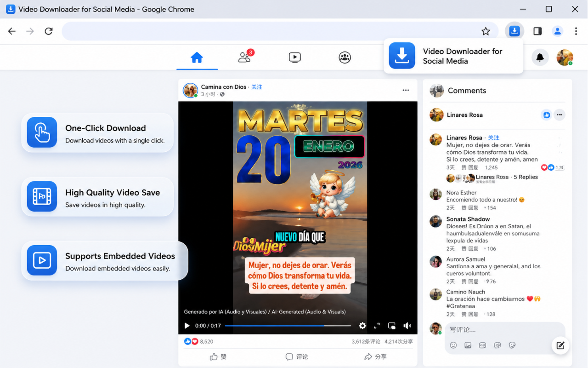
Task: Attach a photo to the comment
Action: point(468,345)
